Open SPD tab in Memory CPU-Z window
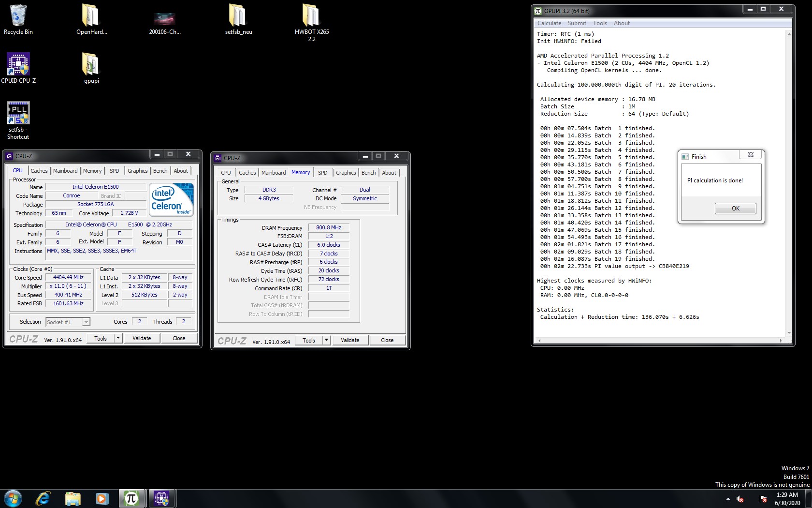 (323, 173)
